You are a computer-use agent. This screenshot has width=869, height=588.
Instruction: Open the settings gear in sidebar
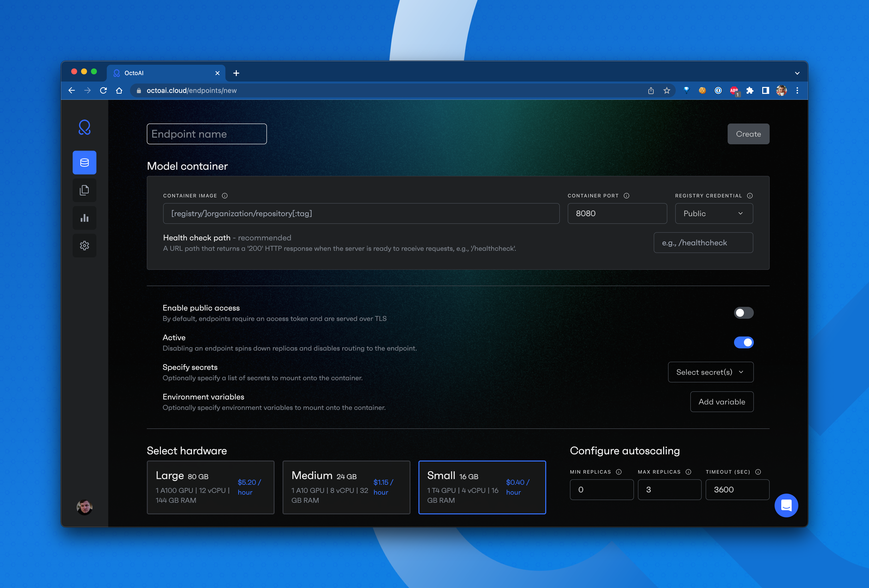[85, 246]
